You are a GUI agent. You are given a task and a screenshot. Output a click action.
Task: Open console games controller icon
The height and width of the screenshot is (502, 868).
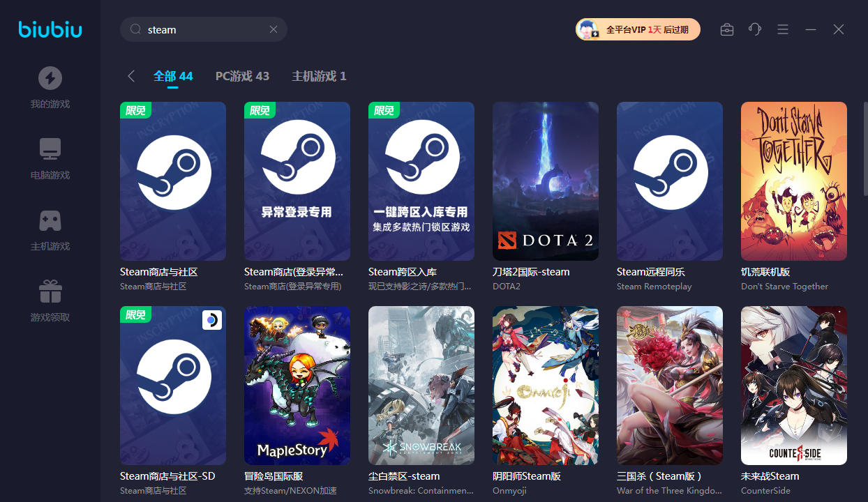click(x=50, y=220)
